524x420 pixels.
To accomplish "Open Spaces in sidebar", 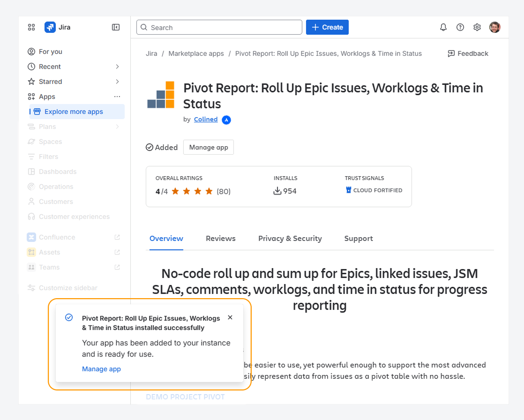I will coord(74,142).
